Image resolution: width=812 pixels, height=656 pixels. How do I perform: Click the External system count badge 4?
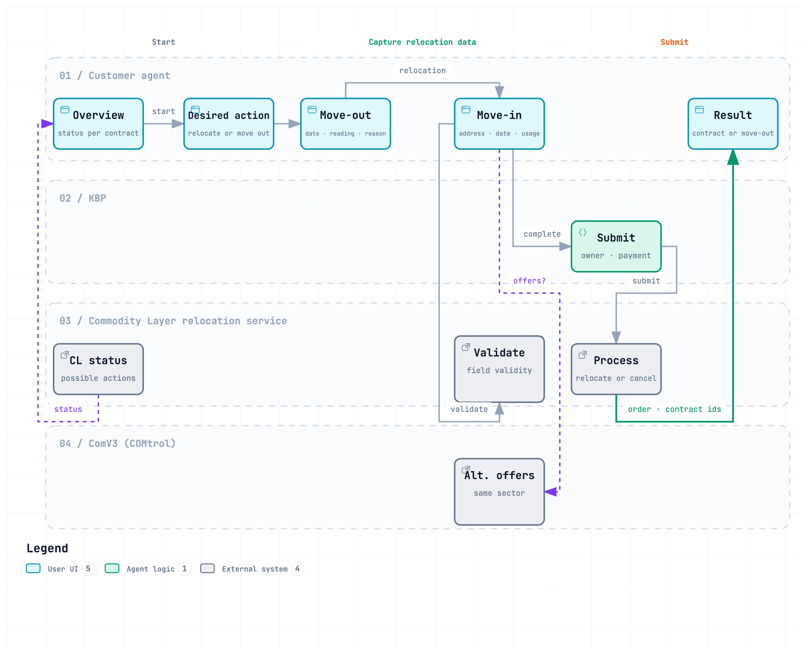click(x=297, y=569)
